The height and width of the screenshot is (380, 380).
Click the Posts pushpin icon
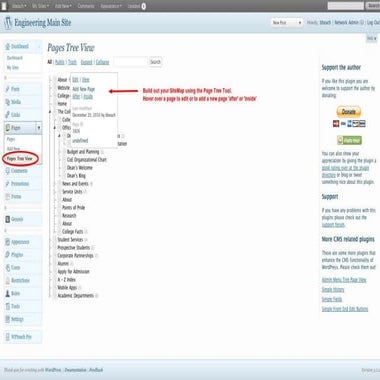(x=8, y=89)
